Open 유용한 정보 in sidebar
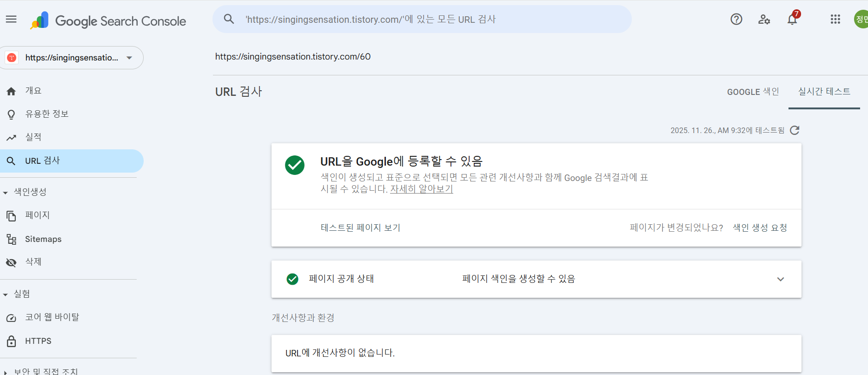Viewport: 868px width, 375px height. click(x=71, y=114)
